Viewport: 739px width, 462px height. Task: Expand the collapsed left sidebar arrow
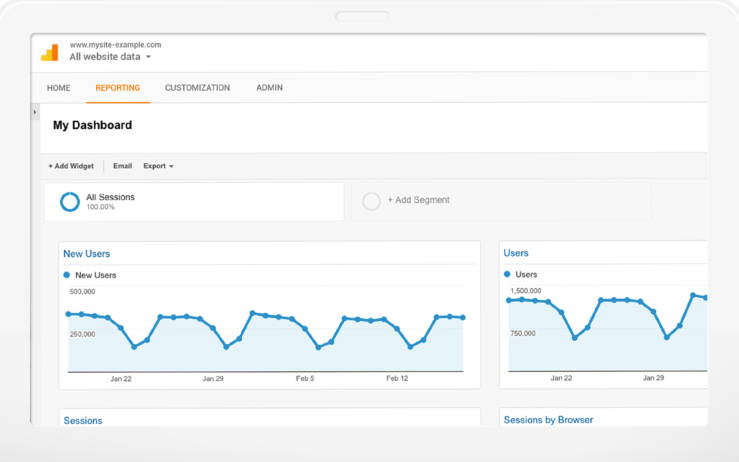pyautogui.click(x=36, y=112)
